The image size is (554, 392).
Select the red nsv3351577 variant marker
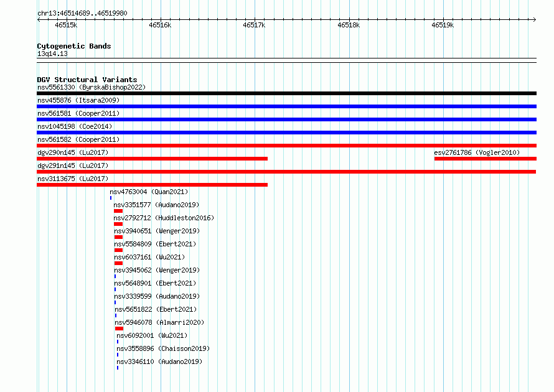click(x=118, y=211)
